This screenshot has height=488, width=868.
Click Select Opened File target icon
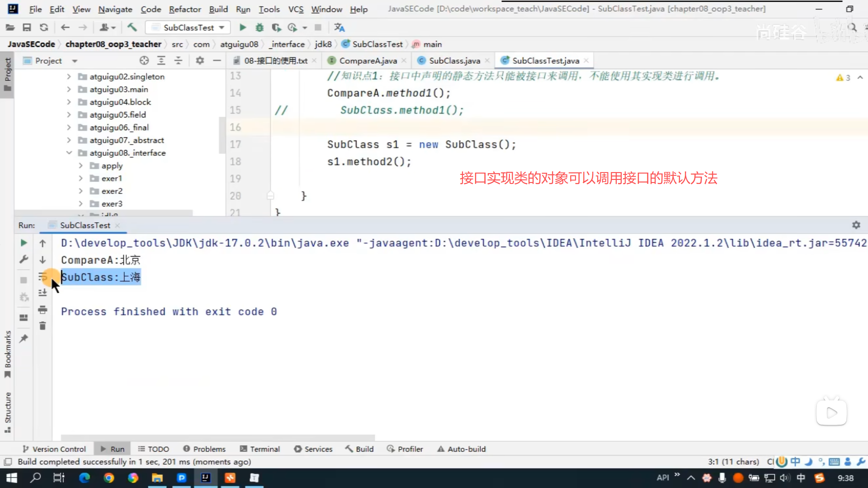(144, 61)
